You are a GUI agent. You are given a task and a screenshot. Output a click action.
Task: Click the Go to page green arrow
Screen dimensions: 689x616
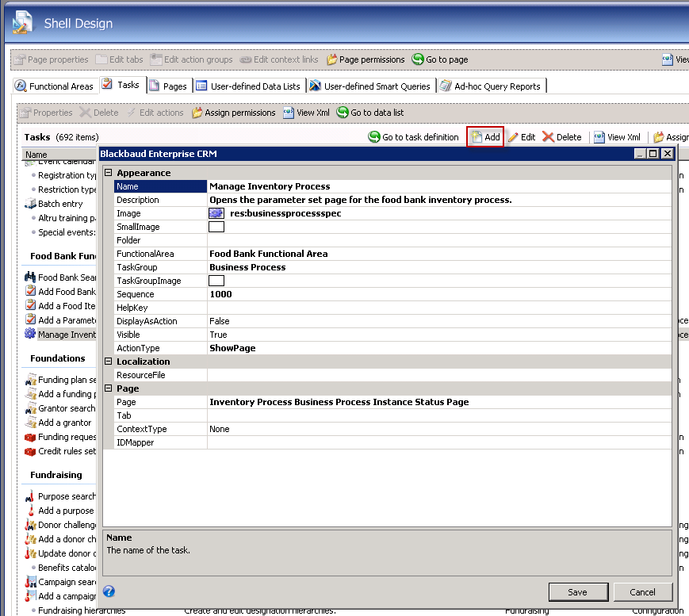click(x=417, y=59)
